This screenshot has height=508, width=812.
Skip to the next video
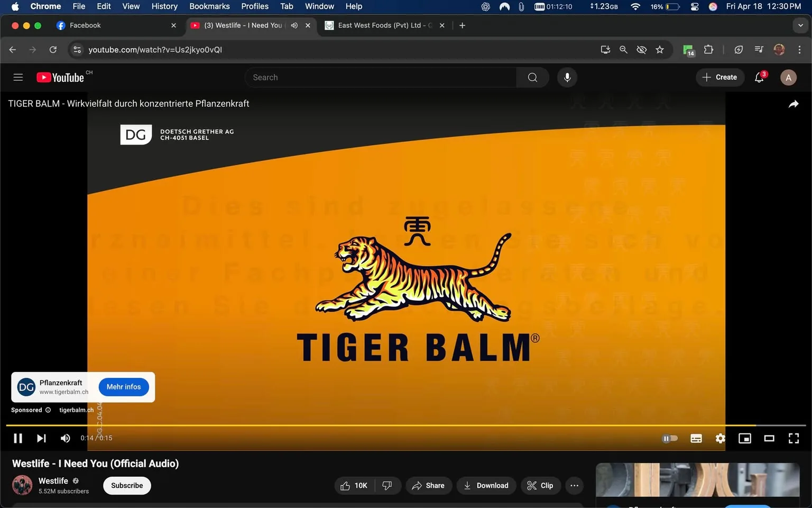coord(41,438)
